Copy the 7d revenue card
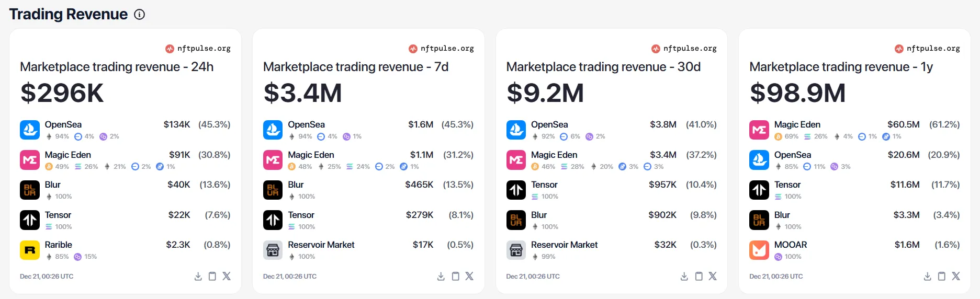Viewport: 980px width, 299px height. tap(456, 277)
